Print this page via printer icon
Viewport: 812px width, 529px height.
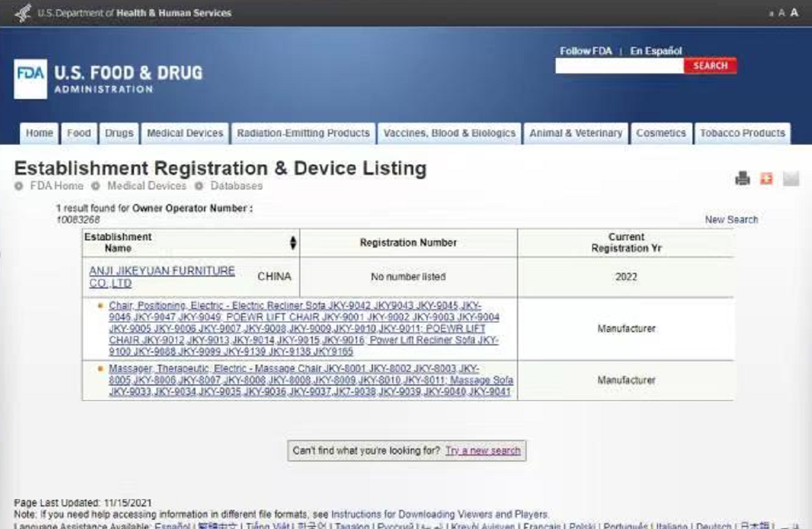click(x=743, y=178)
